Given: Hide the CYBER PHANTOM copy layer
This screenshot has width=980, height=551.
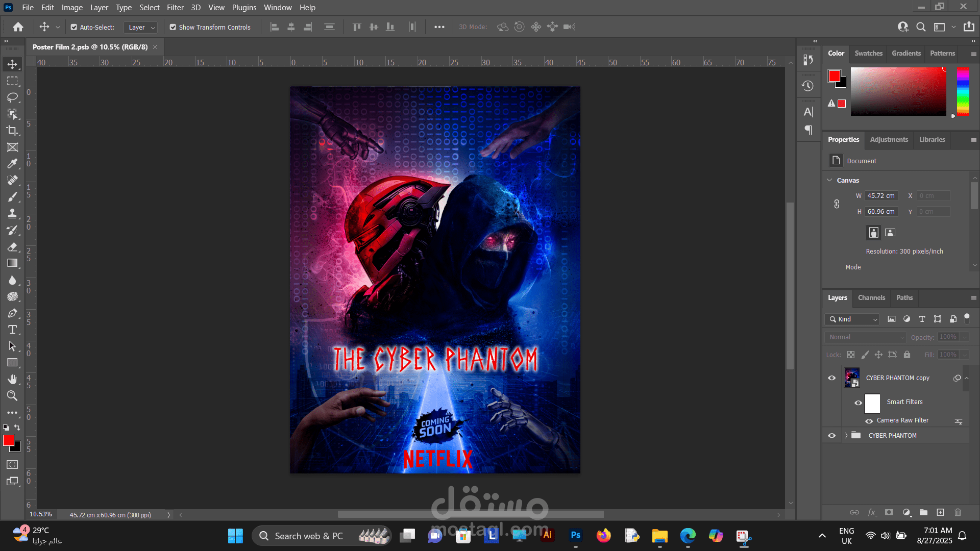Looking at the screenshot, I should pyautogui.click(x=832, y=378).
